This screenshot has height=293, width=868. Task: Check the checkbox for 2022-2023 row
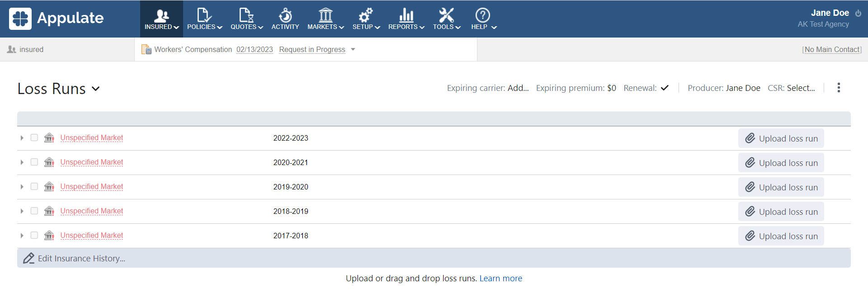[x=34, y=137]
